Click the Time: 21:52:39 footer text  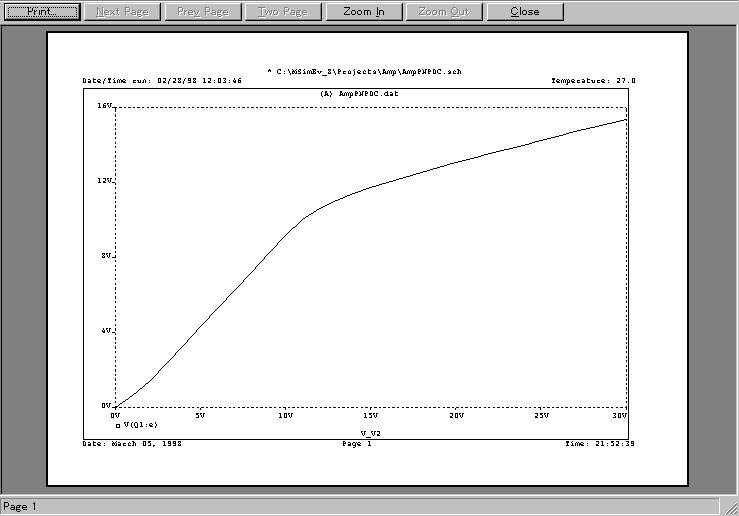click(x=600, y=443)
